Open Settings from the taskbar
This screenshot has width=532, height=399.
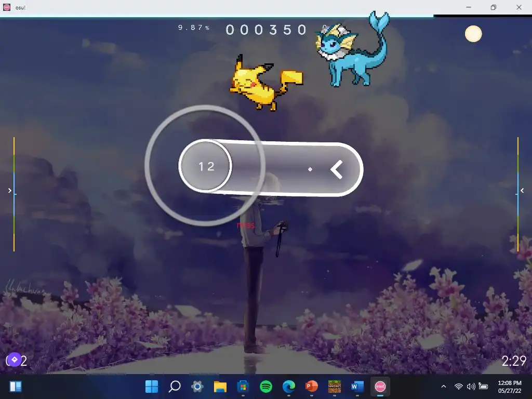tap(197, 386)
